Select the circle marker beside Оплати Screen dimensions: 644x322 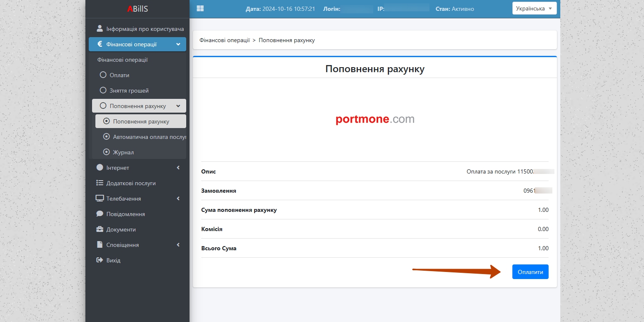click(103, 75)
